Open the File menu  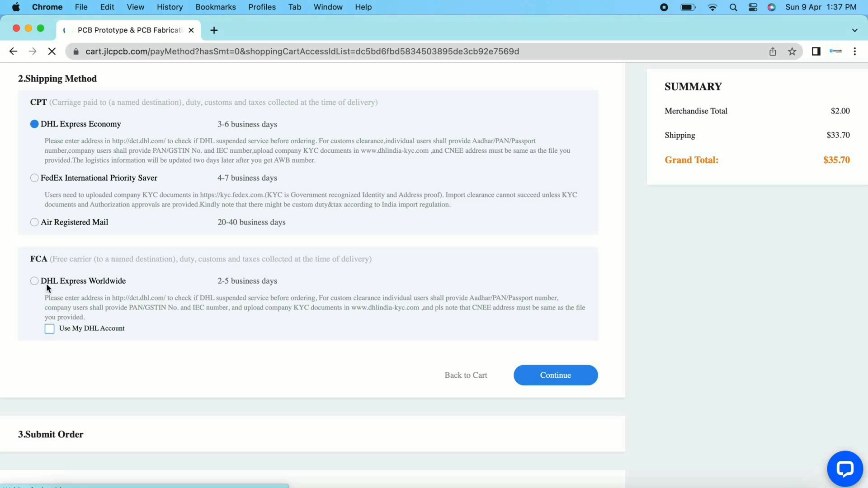click(x=81, y=7)
